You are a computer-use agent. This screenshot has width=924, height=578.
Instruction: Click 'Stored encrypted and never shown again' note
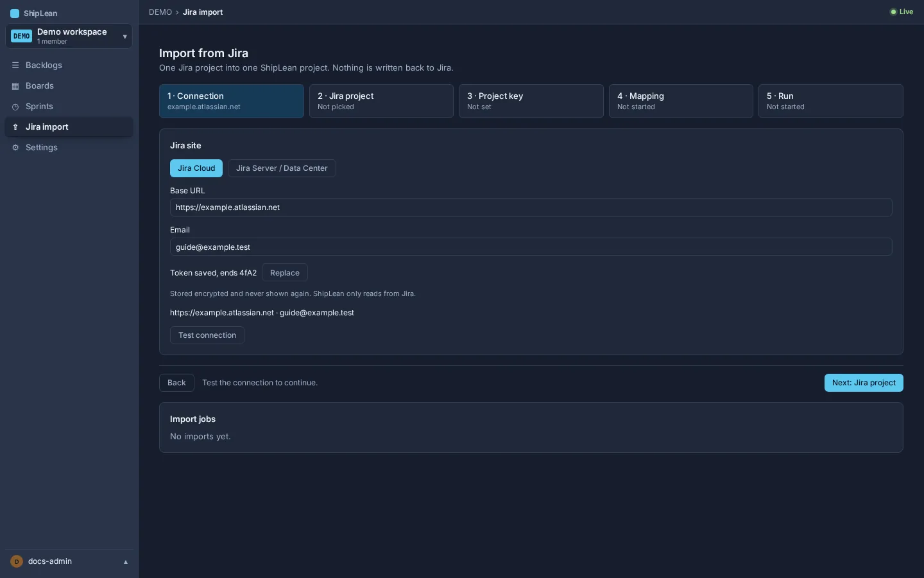point(241,293)
